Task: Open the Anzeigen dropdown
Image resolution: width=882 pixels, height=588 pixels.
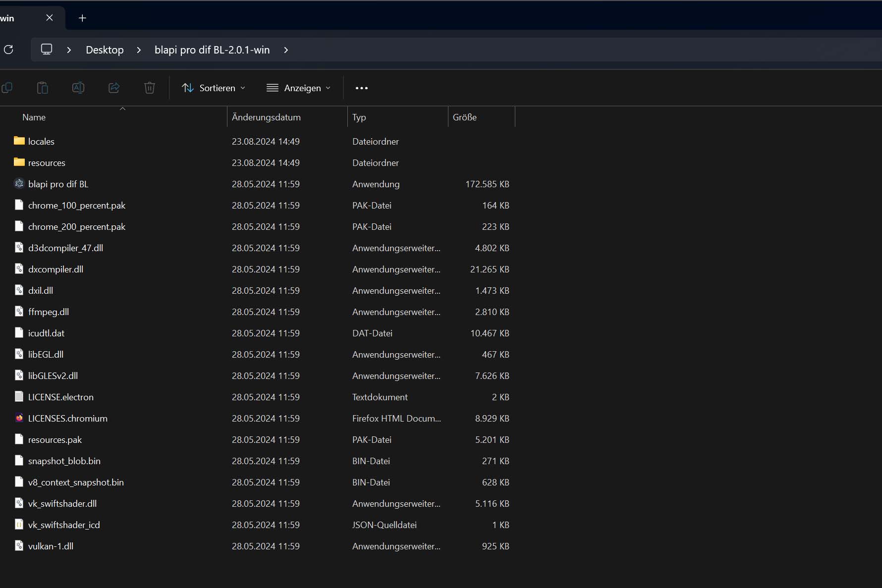Action: pos(299,88)
